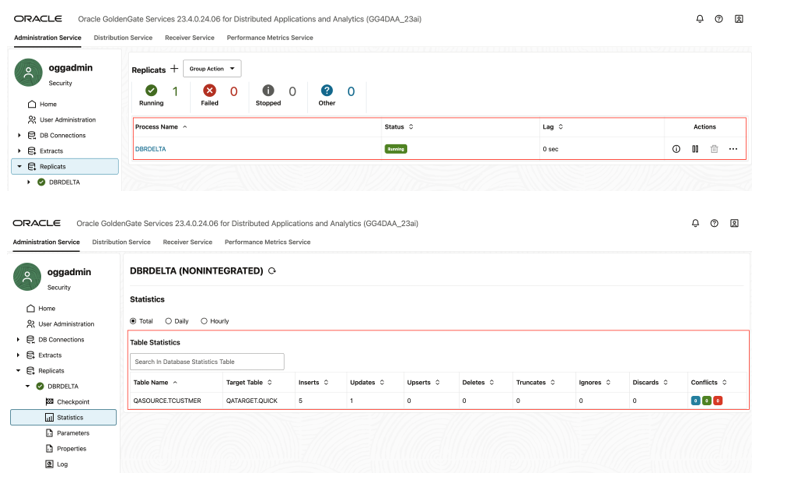Add a new Replicat with the plus icon
Viewport: 785px width, 487px height.
coord(174,69)
